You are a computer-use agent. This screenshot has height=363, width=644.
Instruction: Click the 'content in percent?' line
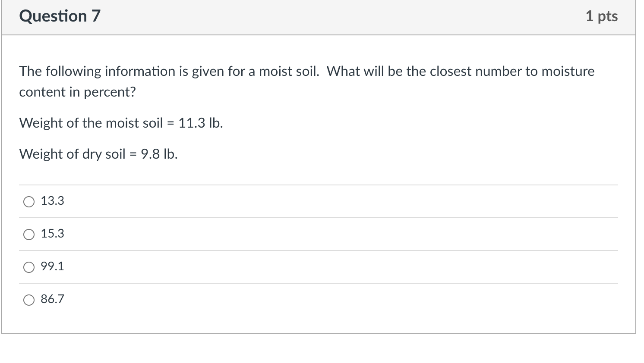[x=77, y=92]
